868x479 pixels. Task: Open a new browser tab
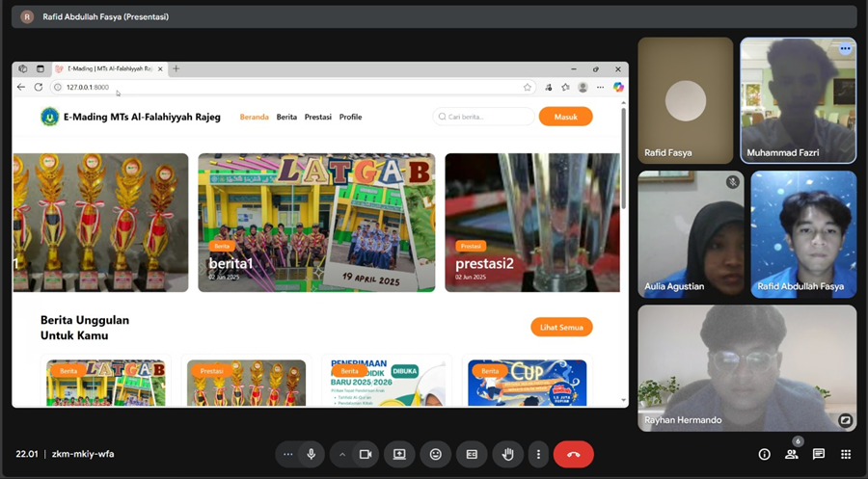click(176, 68)
